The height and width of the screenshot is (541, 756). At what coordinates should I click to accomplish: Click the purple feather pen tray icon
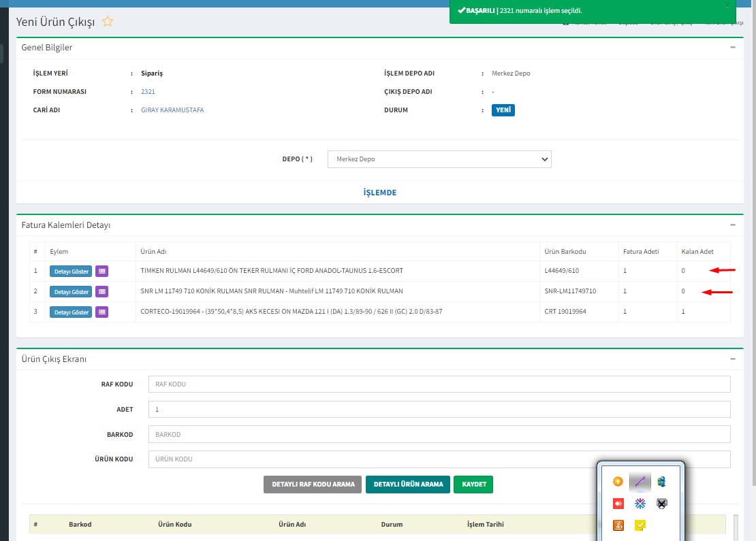(x=640, y=482)
